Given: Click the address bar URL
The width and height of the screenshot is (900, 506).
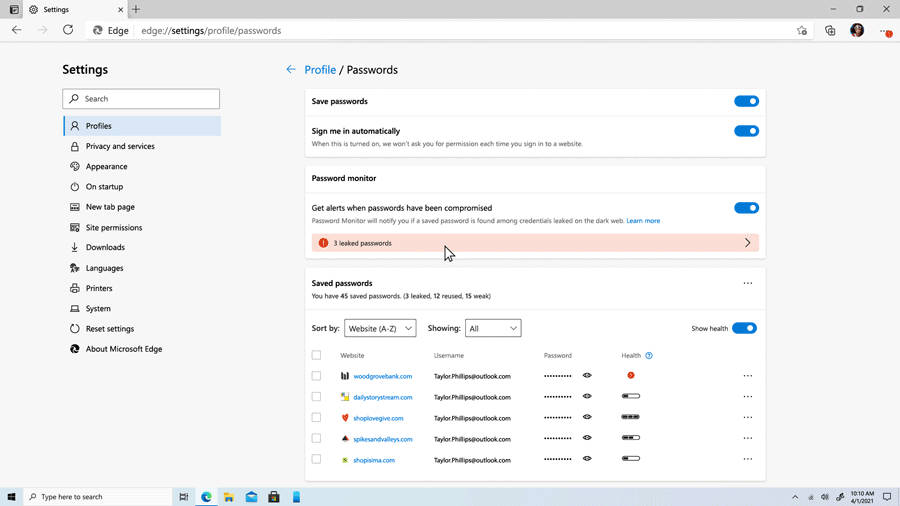Looking at the screenshot, I should click(x=211, y=30).
